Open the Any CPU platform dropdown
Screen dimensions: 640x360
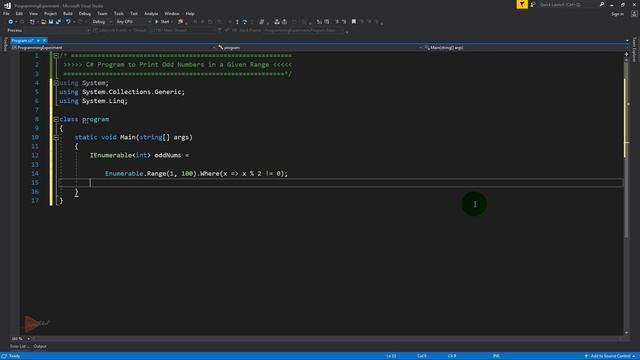pos(133,22)
